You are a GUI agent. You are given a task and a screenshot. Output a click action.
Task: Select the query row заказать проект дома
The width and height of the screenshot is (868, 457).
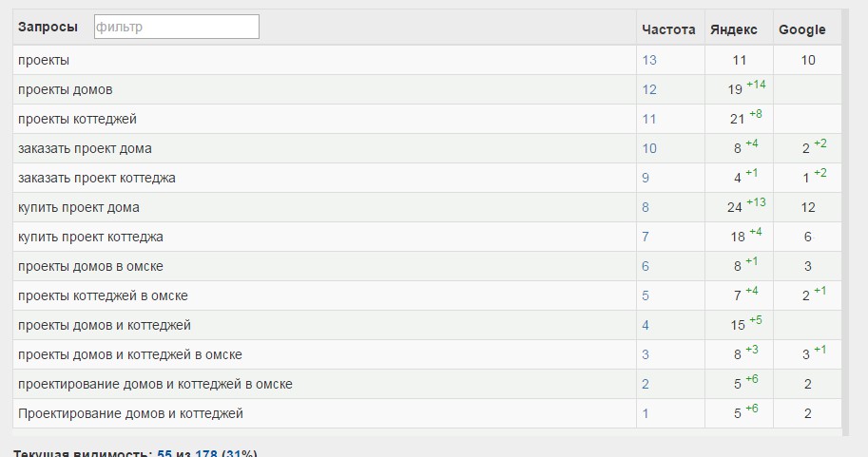tap(85, 148)
